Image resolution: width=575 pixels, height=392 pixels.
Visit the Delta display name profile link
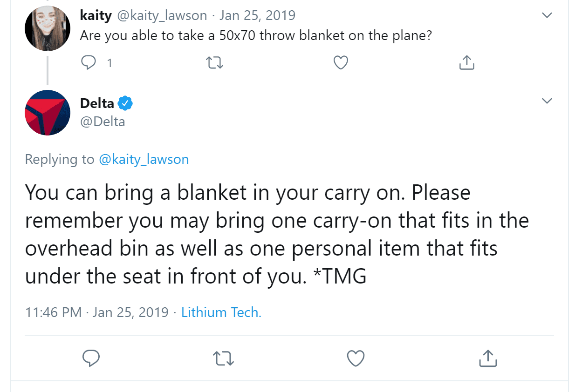tap(97, 103)
